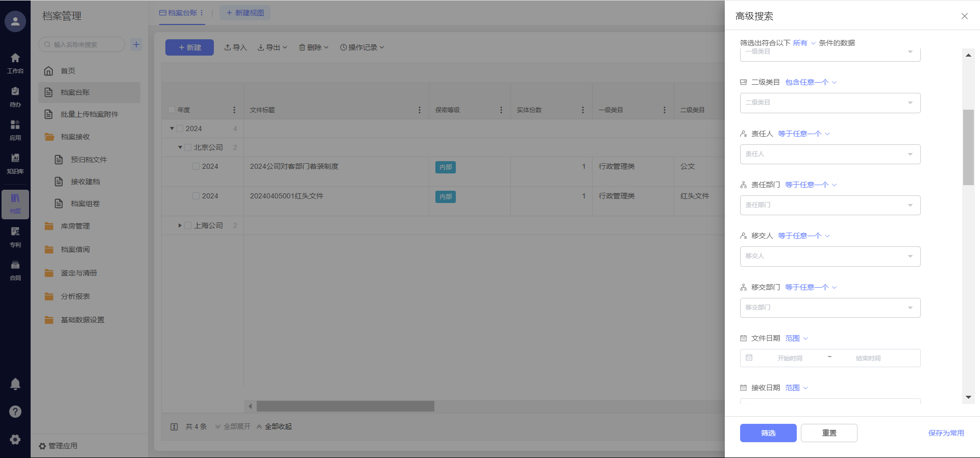Screen dimensions: 980x458
Task: Click the 文件日期 start time field
Action: [x=790, y=358]
